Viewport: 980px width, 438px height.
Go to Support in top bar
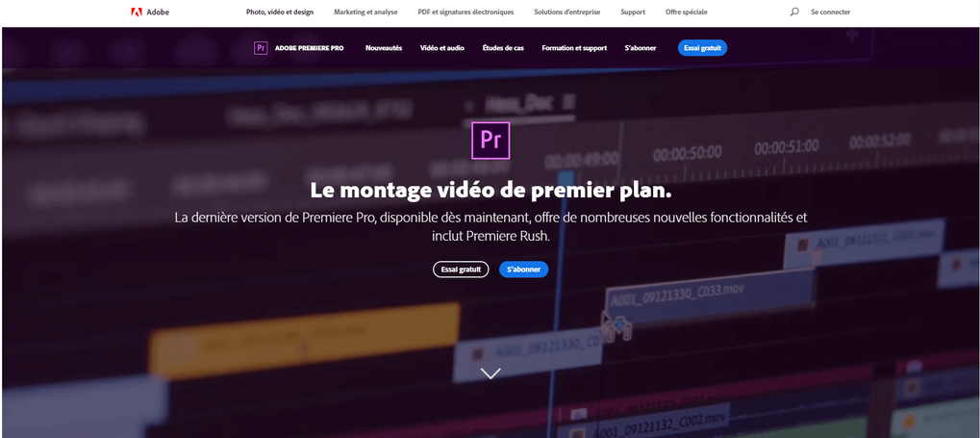[x=633, y=12]
